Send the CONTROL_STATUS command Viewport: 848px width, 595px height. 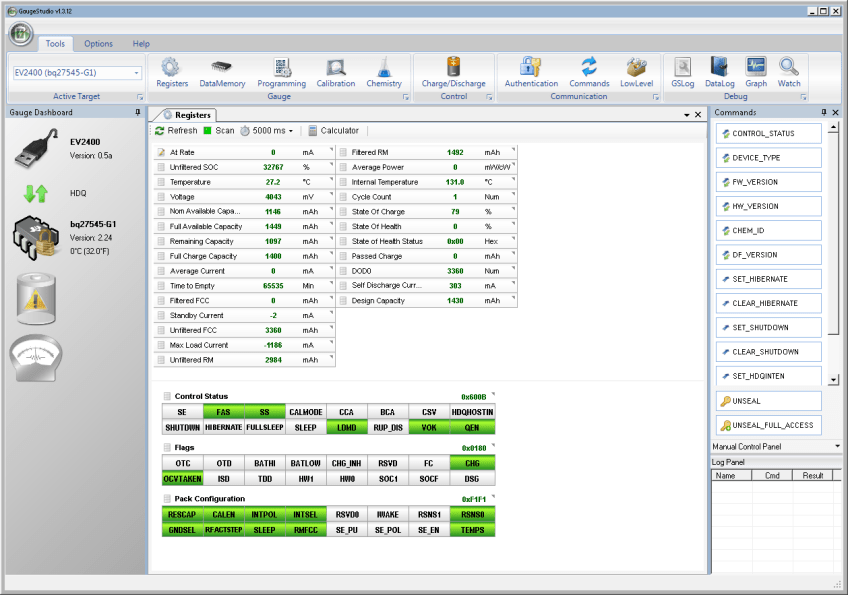pos(768,133)
